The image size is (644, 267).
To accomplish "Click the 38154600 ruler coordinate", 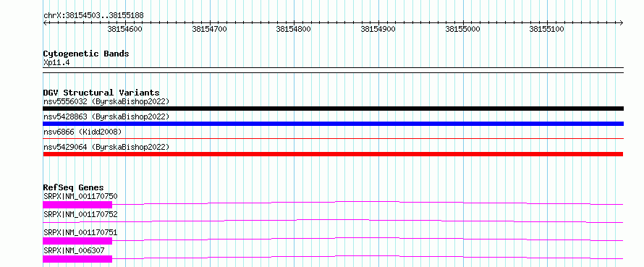I will coord(125,29).
